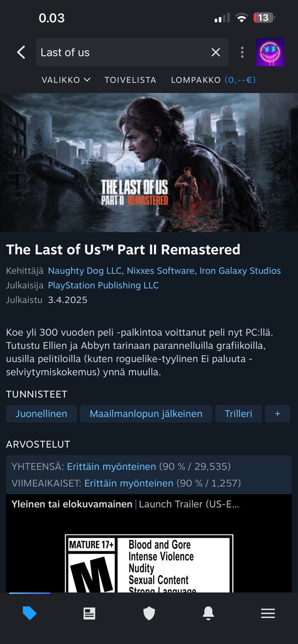Open the News icon in bottom bar
The height and width of the screenshot is (644, 298).
click(89, 613)
